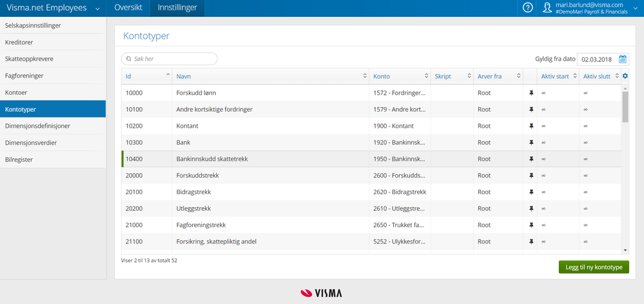Open Kreditorer in the sidebar
This screenshot has width=644, height=304.
[53, 43]
